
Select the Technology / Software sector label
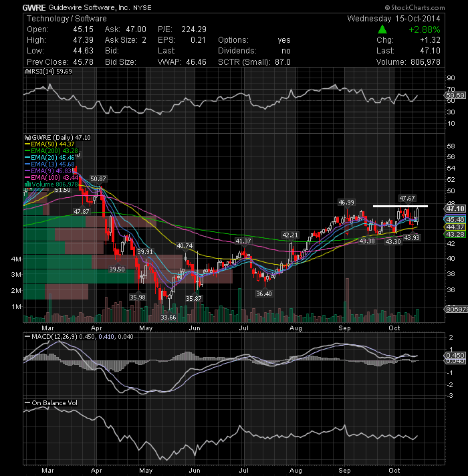[67, 19]
